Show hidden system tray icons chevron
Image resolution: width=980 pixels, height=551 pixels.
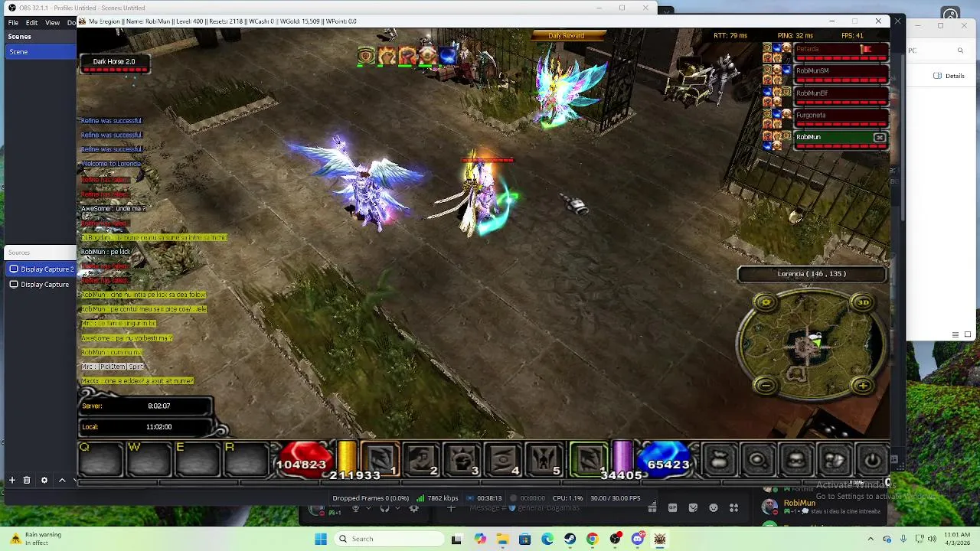(x=871, y=539)
